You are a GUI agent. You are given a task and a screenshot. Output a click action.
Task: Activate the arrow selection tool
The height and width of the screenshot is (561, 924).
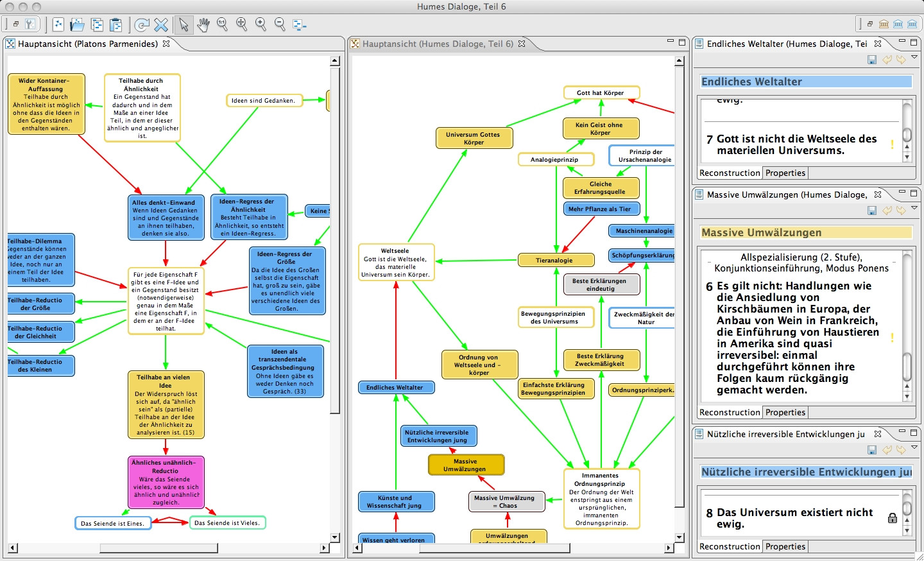coord(184,25)
